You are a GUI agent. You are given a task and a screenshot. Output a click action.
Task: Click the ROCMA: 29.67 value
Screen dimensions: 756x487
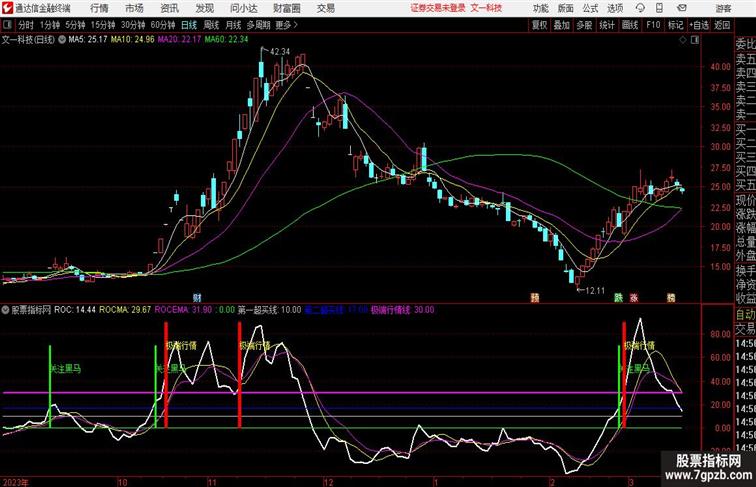pyautogui.click(x=125, y=310)
